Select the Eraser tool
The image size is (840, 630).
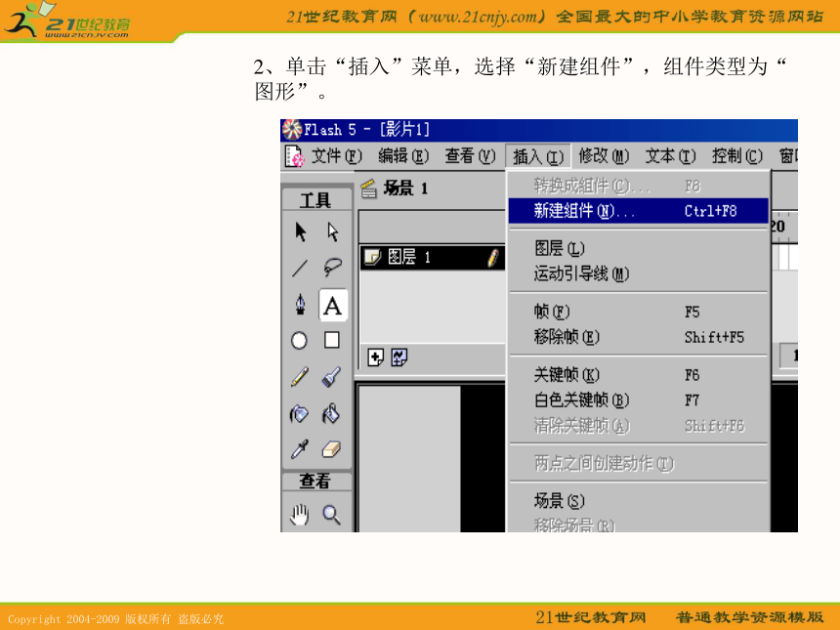tap(332, 449)
